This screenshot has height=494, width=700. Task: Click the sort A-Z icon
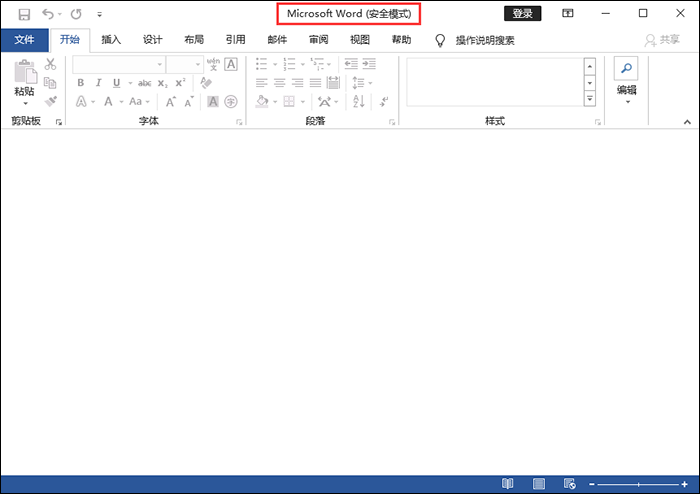tap(359, 102)
